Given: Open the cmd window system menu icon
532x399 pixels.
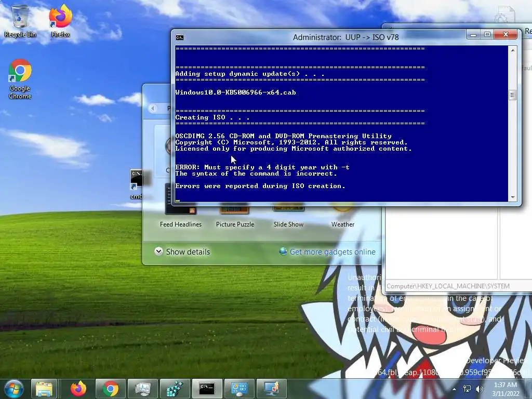Looking at the screenshot, I should tap(180, 37).
